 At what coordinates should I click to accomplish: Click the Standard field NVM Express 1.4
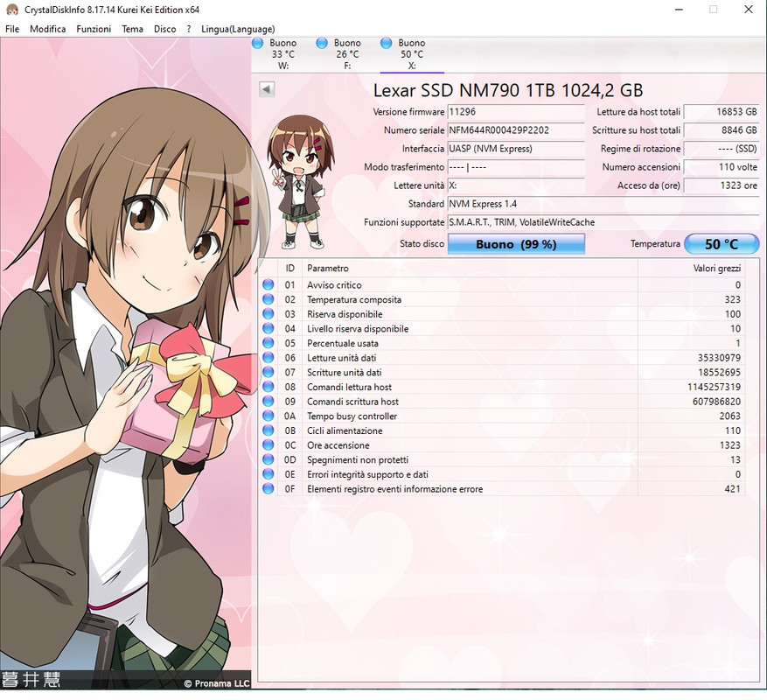pyautogui.click(x=603, y=204)
